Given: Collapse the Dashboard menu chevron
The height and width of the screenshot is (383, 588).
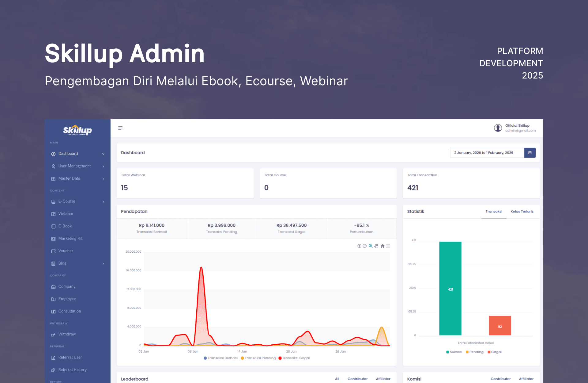Looking at the screenshot, I should [103, 154].
